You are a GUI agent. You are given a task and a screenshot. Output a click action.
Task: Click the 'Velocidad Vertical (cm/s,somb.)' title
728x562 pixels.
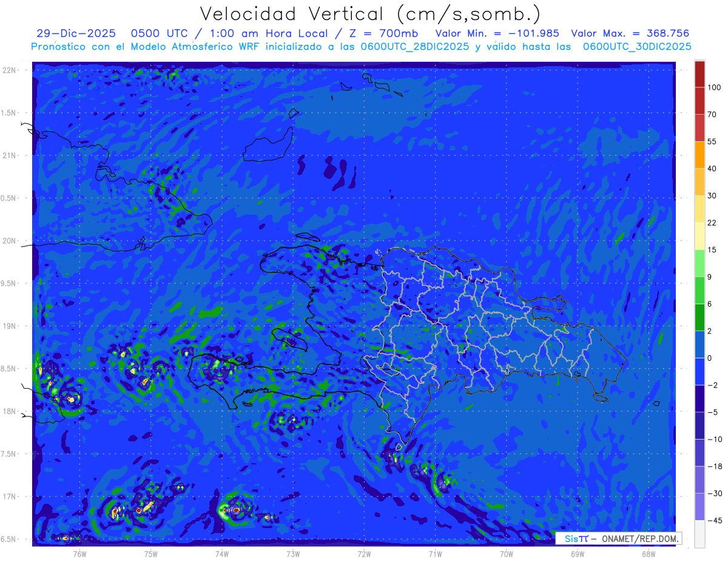[x=370, y=14]
